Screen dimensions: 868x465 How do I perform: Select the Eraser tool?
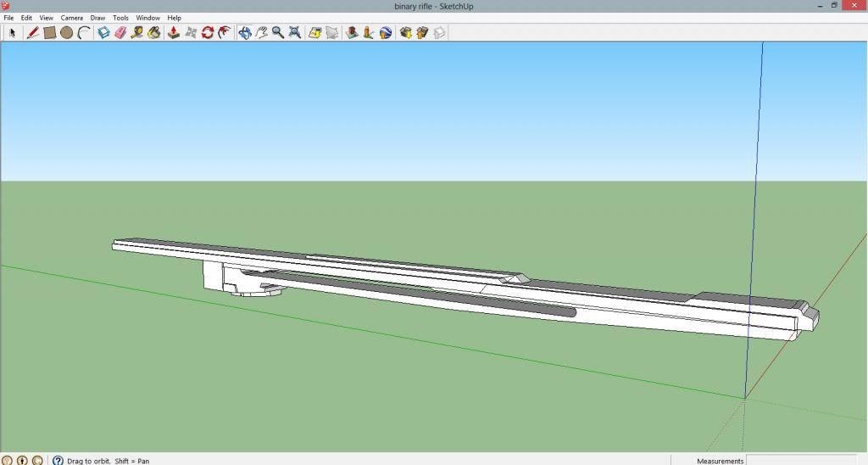coord(120,33)
